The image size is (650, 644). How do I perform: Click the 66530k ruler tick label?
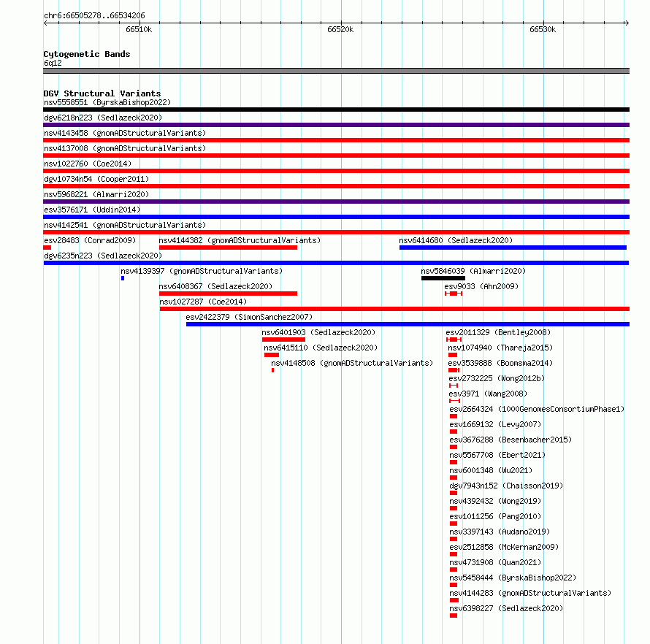coord(543,29)
